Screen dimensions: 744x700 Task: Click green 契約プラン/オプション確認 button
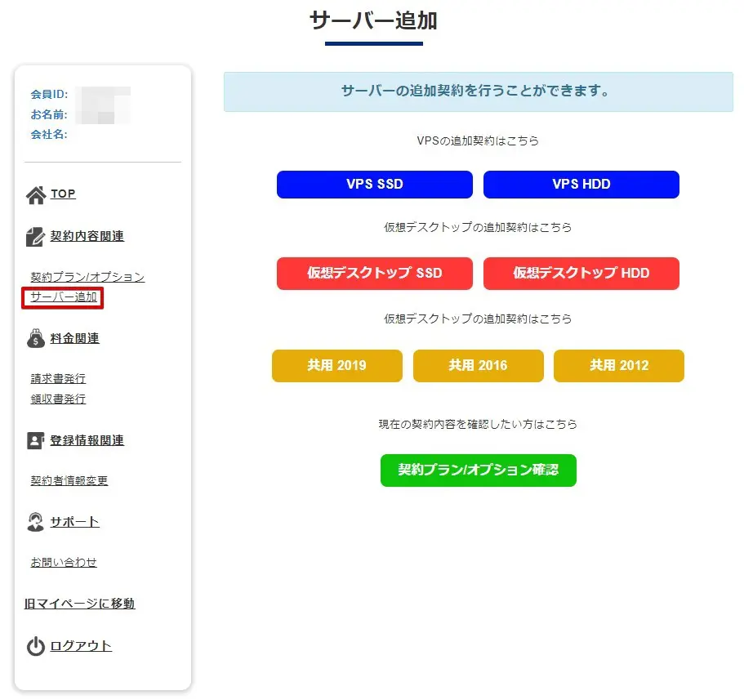click(x=479, y=470)
